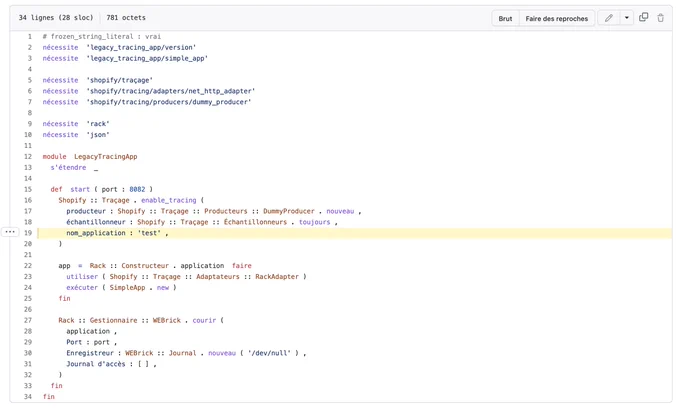Open the edit options dropdown arrow
The height and width of the screenshot is (417, 680).
[x=627, y=18]
